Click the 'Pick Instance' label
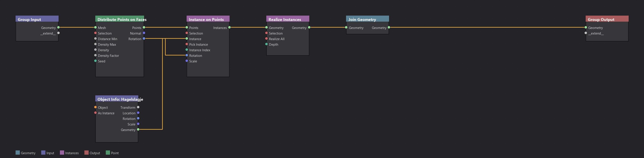This screenshot has height=158, width=644. 198,45
